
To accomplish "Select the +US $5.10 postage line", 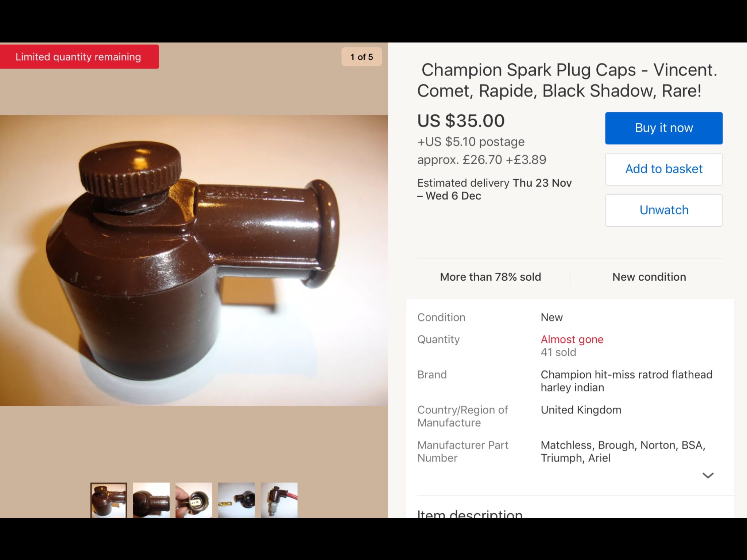I will pyautogui.click(x=471, y=142).
